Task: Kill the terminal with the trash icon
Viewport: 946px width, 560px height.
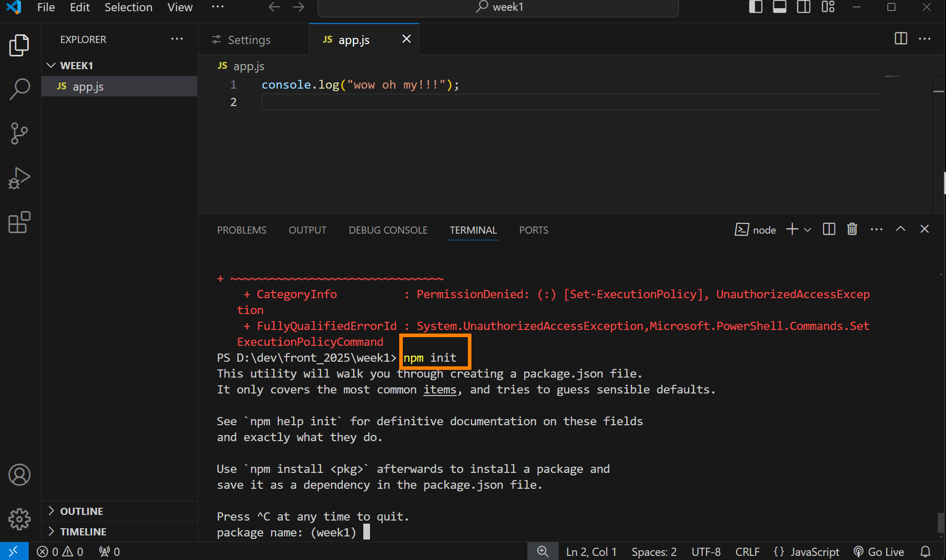Action: tap(852, 230)
